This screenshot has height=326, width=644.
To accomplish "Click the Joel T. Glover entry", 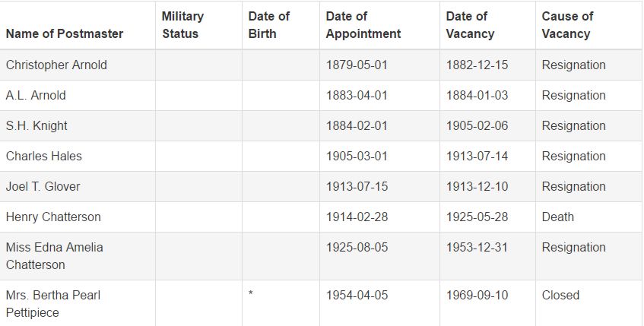I will 43,186.
